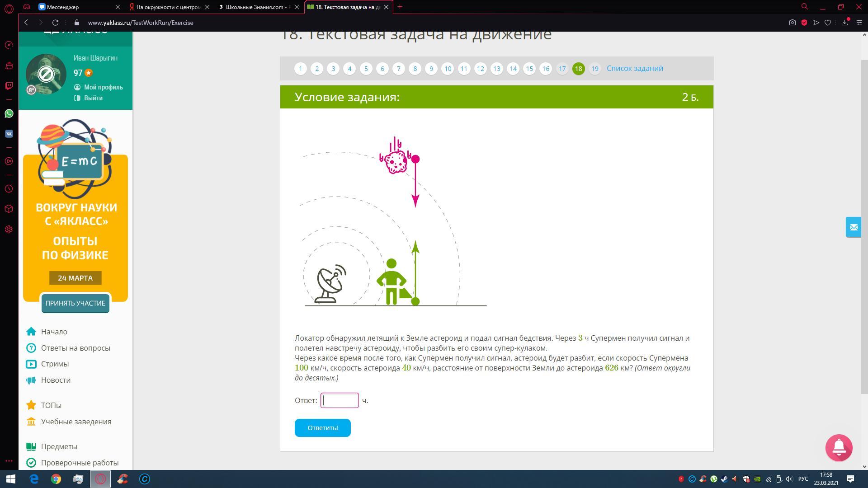Open the browser downloads icon

point(844,23)
